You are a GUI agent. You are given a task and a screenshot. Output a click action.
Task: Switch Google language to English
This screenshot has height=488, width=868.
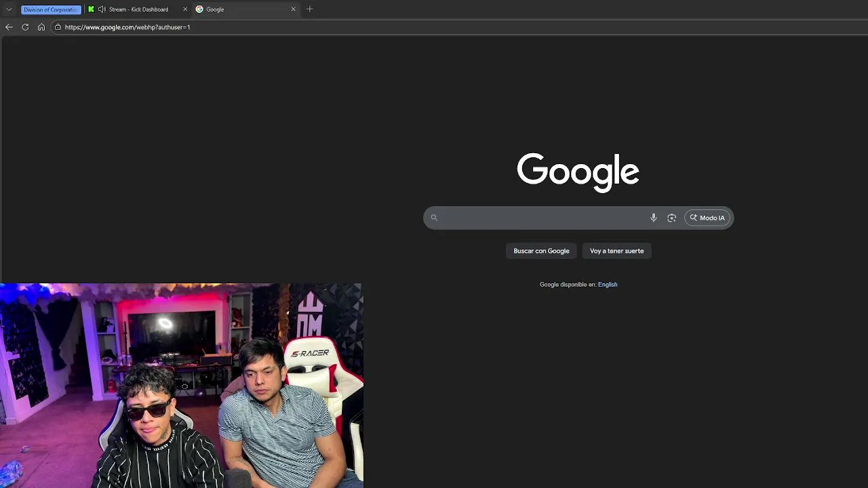point(608,285)
